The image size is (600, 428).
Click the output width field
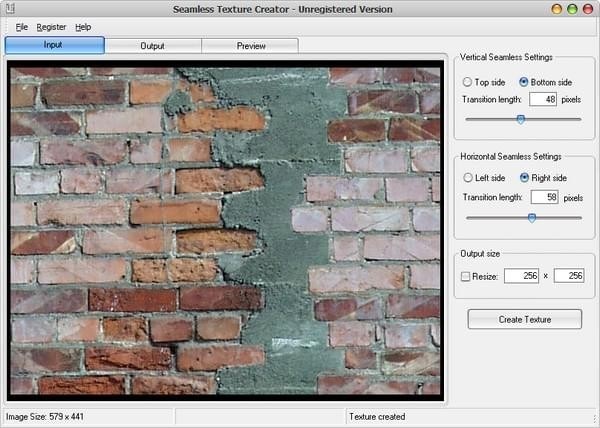coord(520,275)
